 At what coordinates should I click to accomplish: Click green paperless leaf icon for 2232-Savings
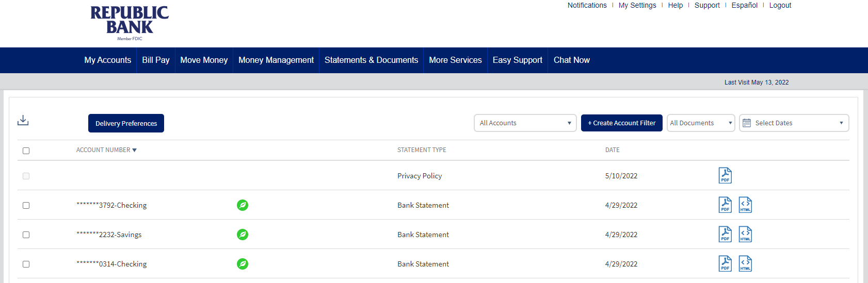coord(243,235)
